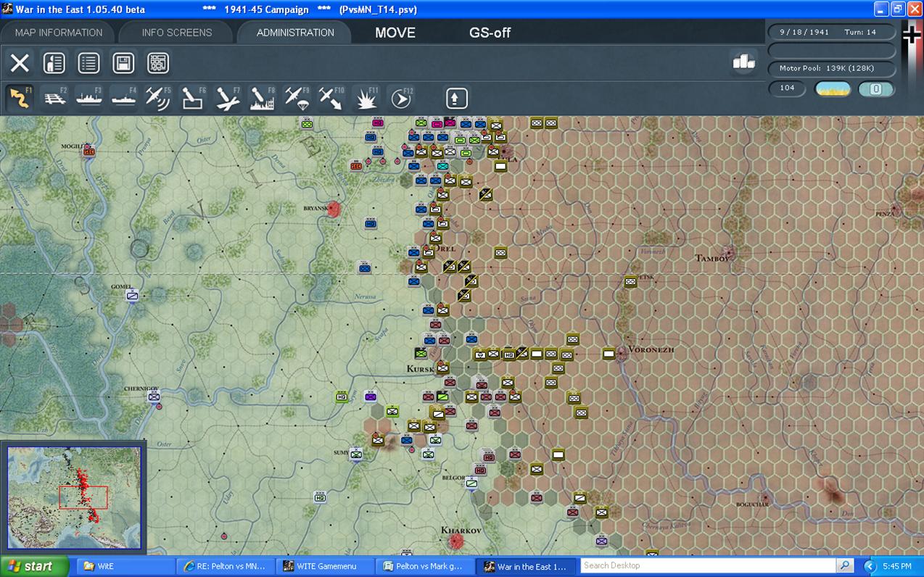Select the F2 rail movement mode icon

55,99
